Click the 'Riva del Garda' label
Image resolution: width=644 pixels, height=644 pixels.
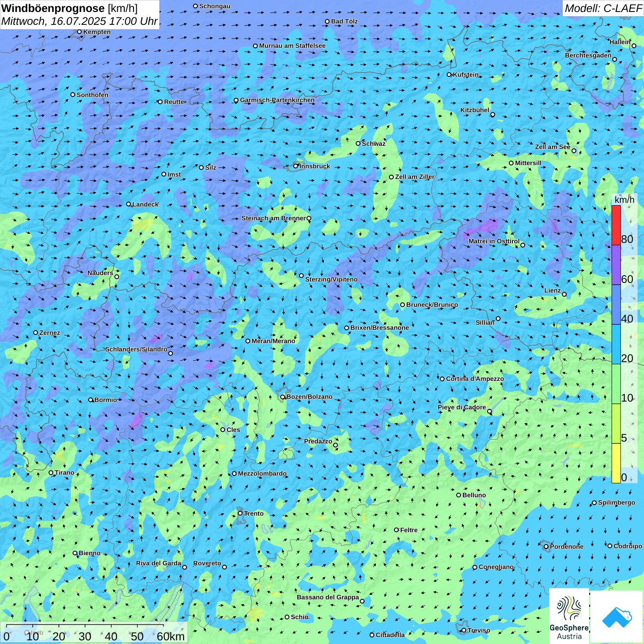tap(159, 563)
